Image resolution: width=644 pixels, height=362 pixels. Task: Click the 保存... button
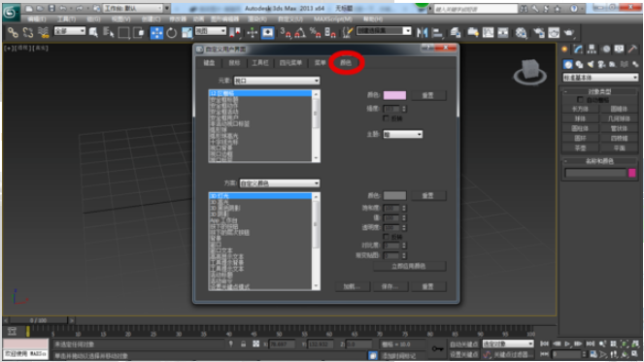point(390,286)
